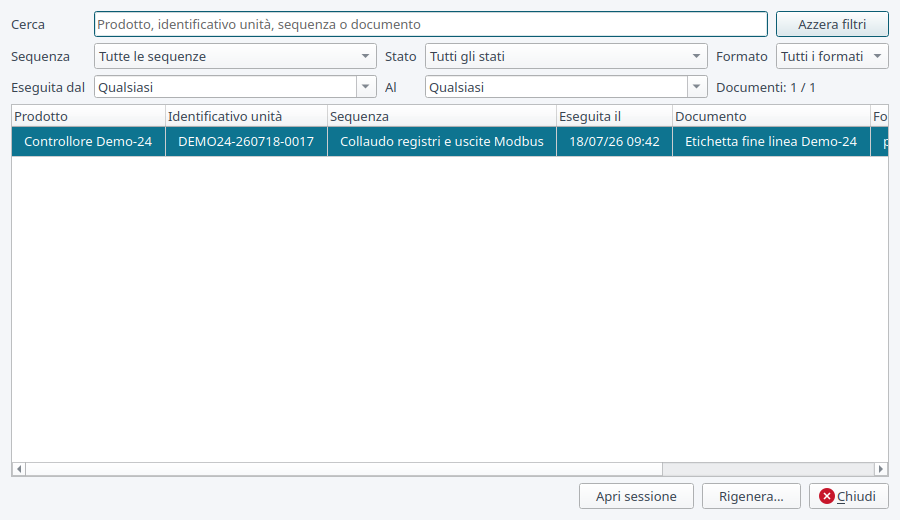
Task: Select the '18/07/26 09:42' cell
Action: (614, 141)
